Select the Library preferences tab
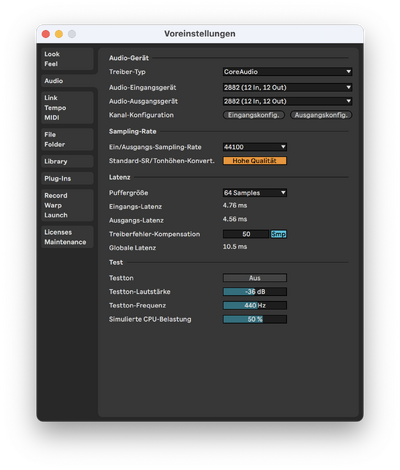Screen dimensions: 400x470 tap(67, 161)
